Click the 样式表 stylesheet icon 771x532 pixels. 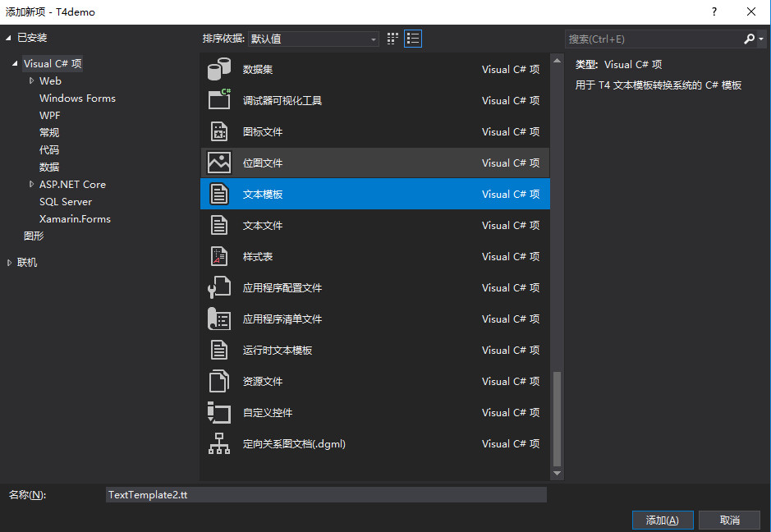click(x=218, y=256)
